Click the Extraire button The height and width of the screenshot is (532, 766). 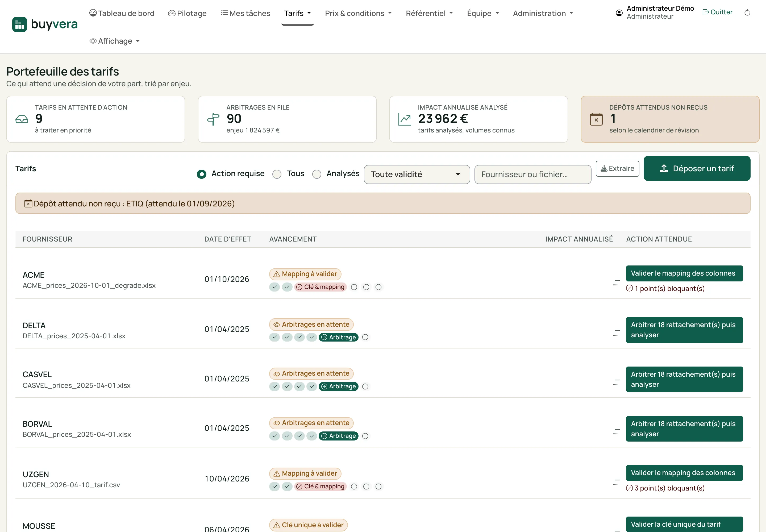617,168
